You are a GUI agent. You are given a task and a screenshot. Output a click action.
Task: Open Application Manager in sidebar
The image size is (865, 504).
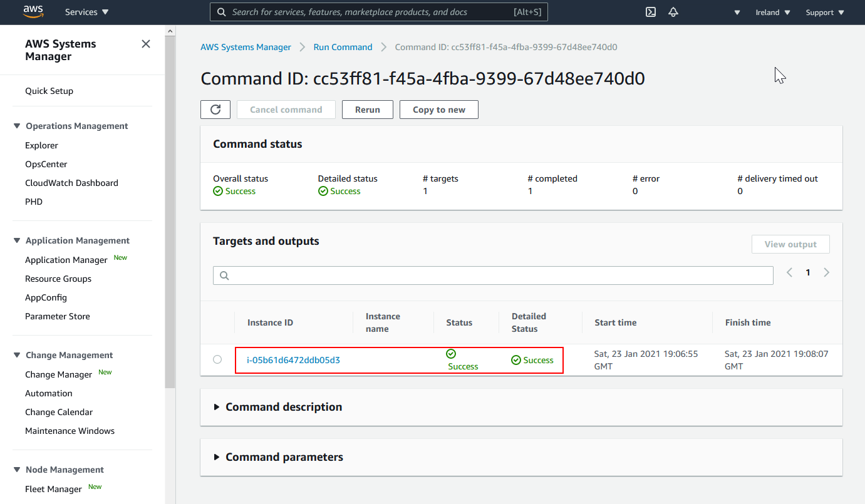66,260
